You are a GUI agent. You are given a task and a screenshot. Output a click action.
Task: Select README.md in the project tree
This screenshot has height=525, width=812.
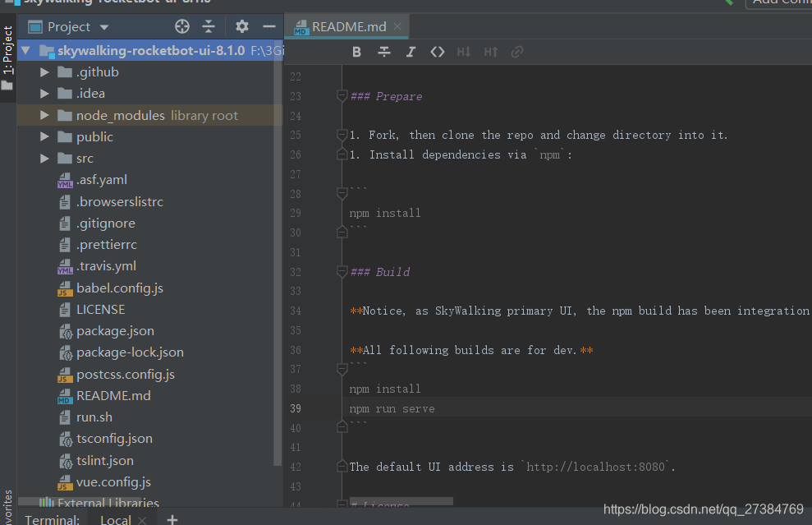tap(113, 396)
